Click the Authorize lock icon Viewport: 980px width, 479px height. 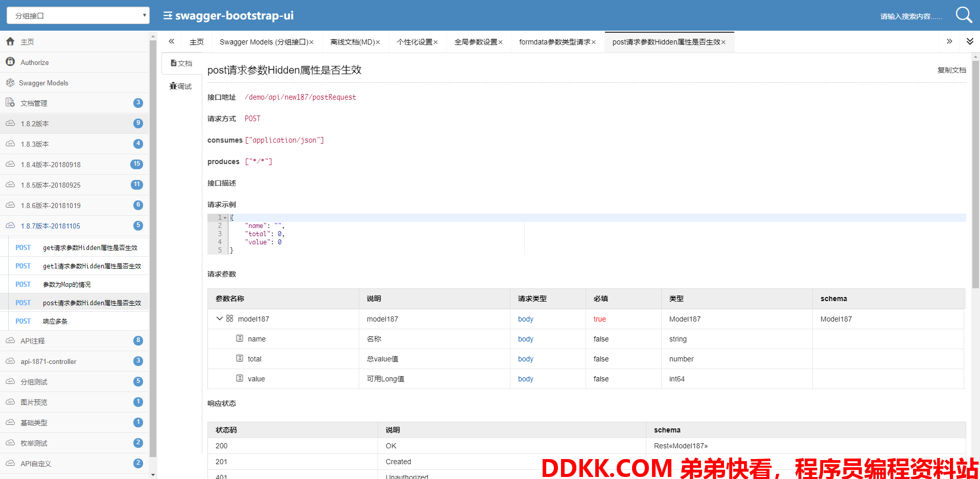coord(10,62)
